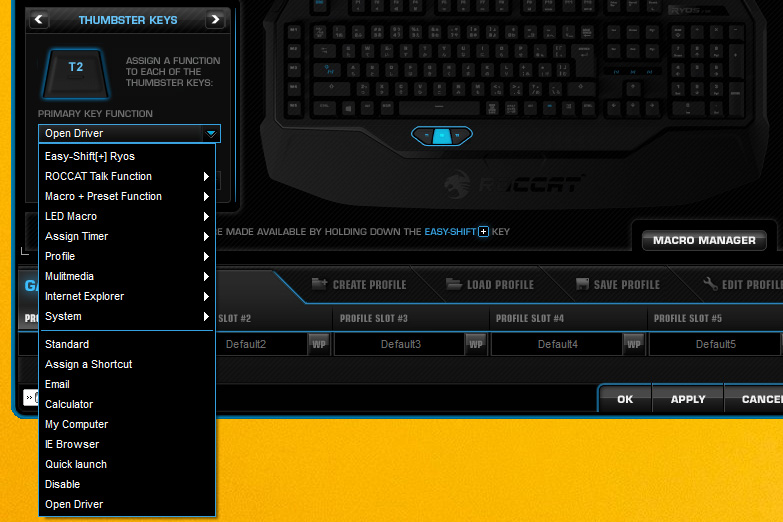Select Disable option

(127, 484)
